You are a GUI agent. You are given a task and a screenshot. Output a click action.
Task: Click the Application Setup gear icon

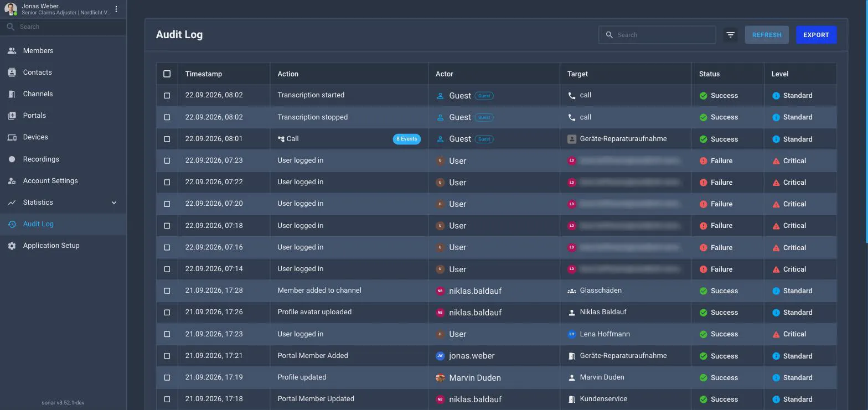12,246
